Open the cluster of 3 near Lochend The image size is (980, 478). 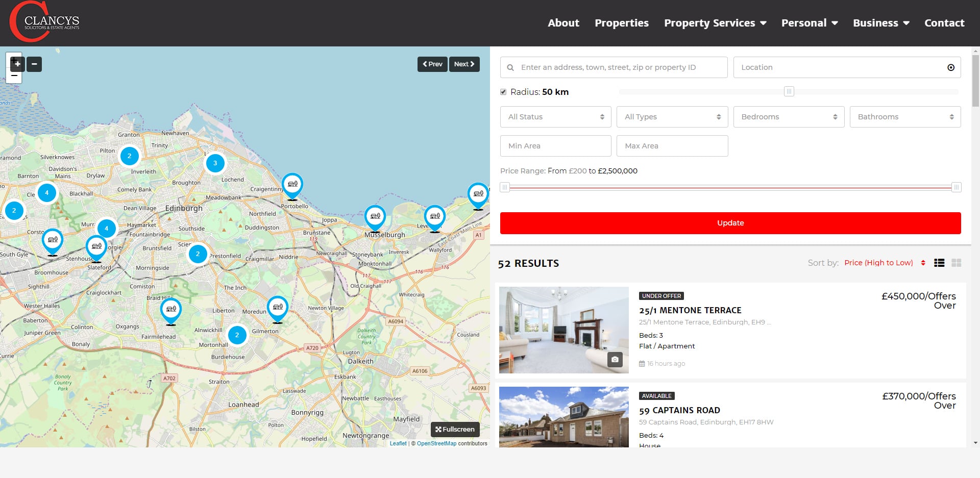(x=215, y=163)
